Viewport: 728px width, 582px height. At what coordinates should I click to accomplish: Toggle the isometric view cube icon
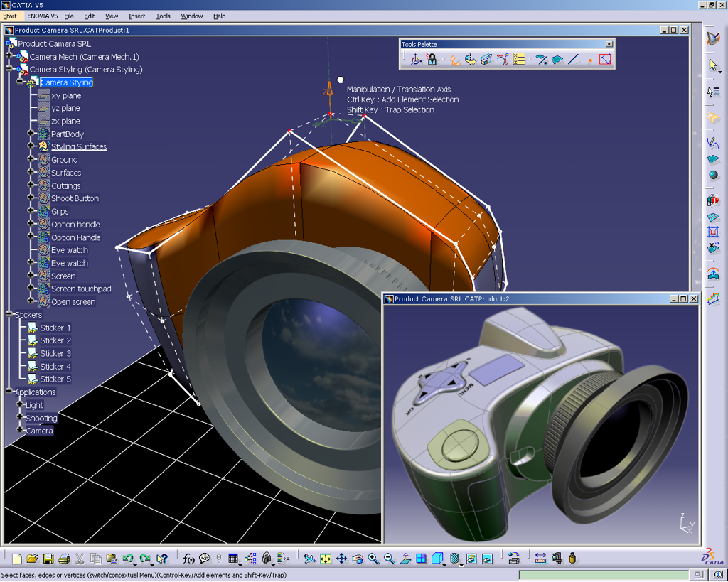coord(437,559)
